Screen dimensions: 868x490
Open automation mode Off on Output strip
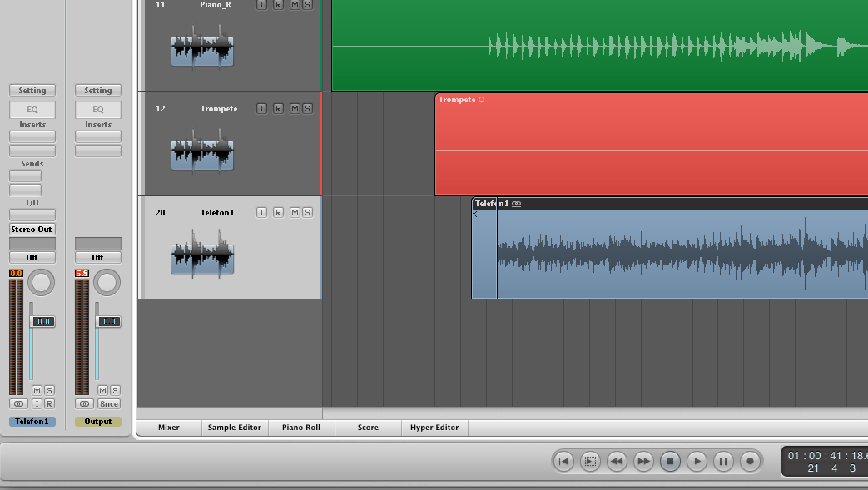98,257
